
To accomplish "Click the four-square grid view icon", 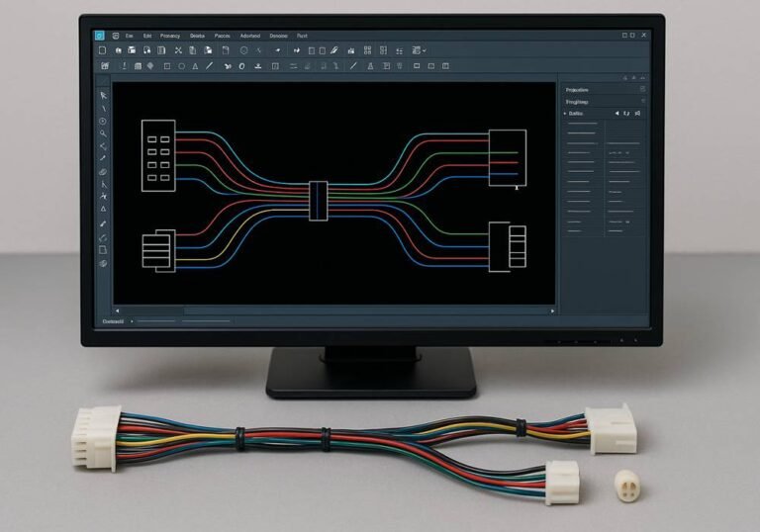I will point(367,50).
